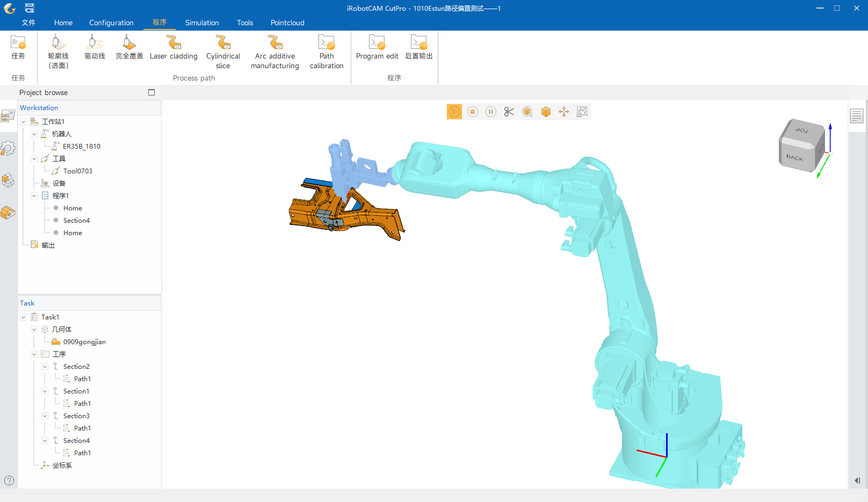Image resolution: width=868 pixels, height=502 pixels.
Task: Select Tool0703 in workstation tree
Action: point(78,171)
